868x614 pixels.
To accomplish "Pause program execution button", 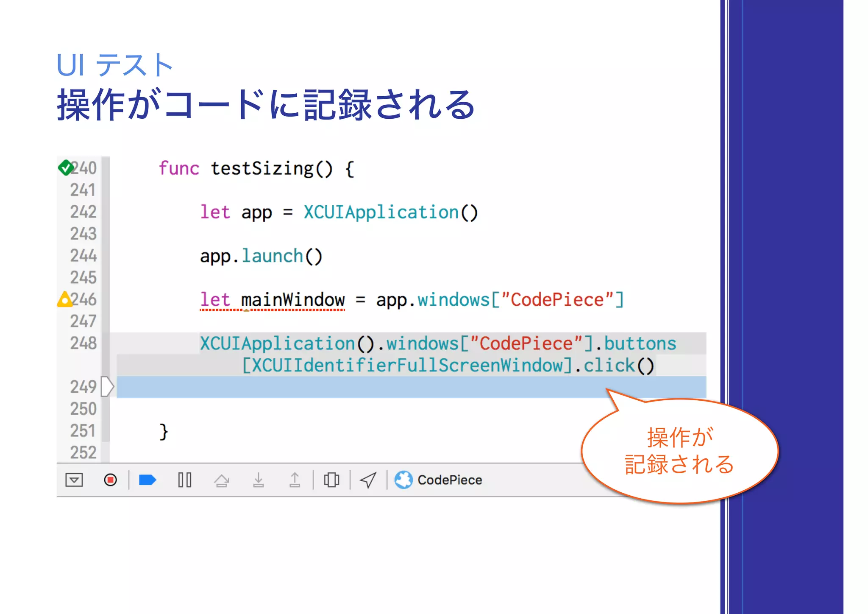I will pyautogui.click(x=185, y=480).
